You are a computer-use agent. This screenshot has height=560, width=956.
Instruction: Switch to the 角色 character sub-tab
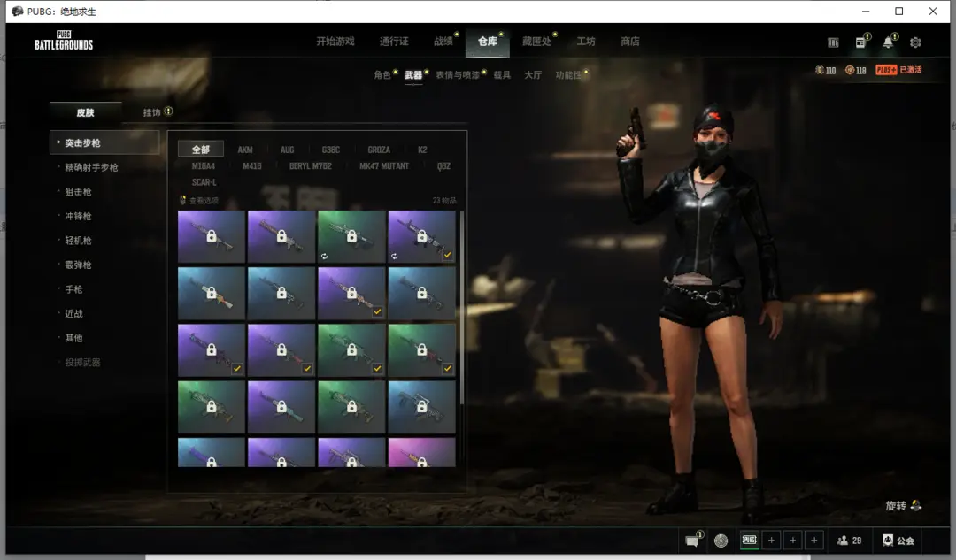point(382,75)
